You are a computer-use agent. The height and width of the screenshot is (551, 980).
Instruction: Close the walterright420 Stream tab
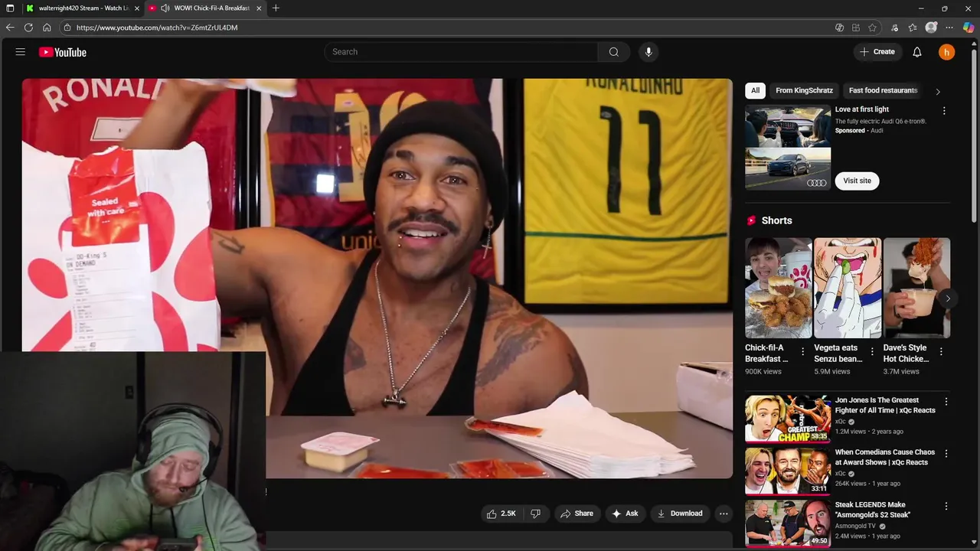[137, 8]
